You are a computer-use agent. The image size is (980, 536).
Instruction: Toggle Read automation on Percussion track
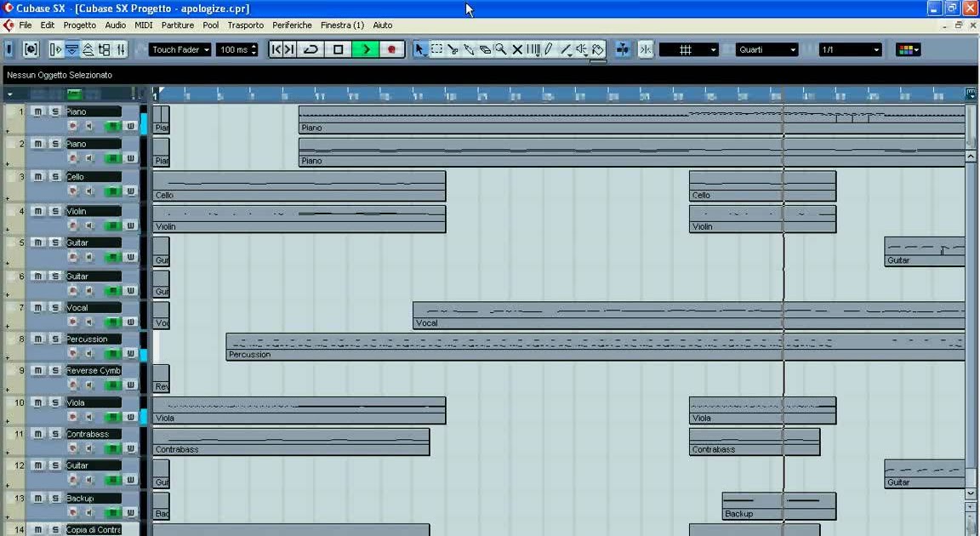point(113,353)
